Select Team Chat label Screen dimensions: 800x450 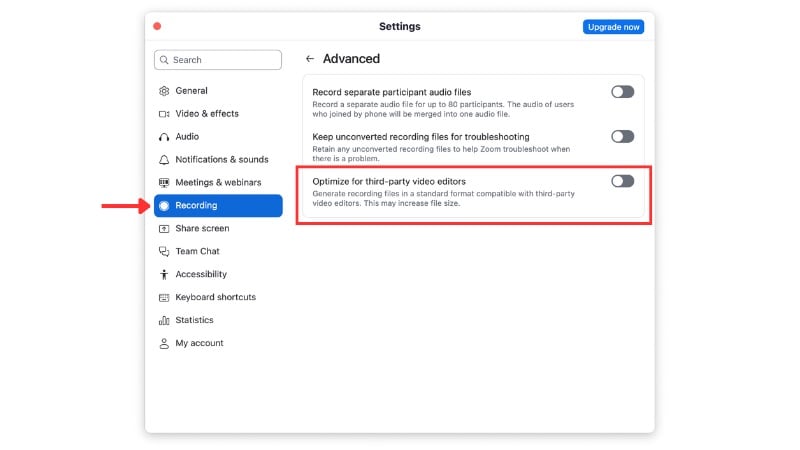pyautogui.click(x=197, y=252)
